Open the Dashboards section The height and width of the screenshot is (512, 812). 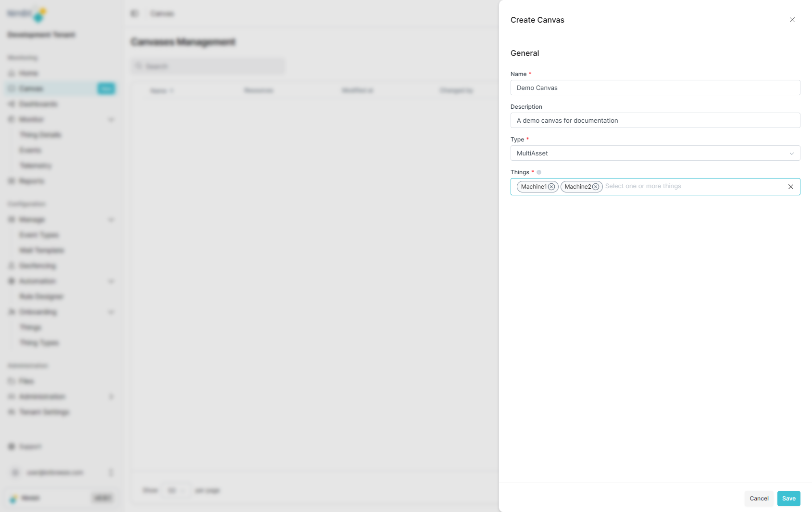tap(38, 104)
